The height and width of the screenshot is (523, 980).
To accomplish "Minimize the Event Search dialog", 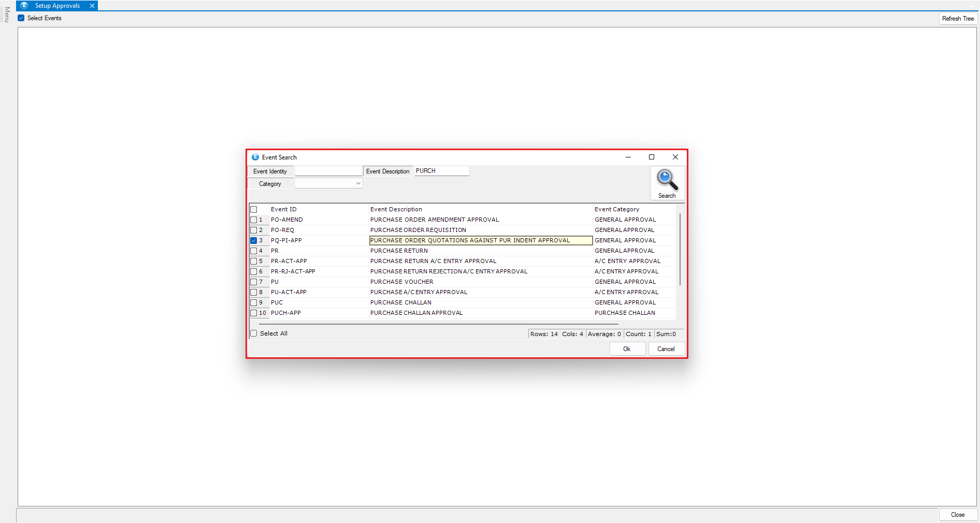I will point(628,157).
